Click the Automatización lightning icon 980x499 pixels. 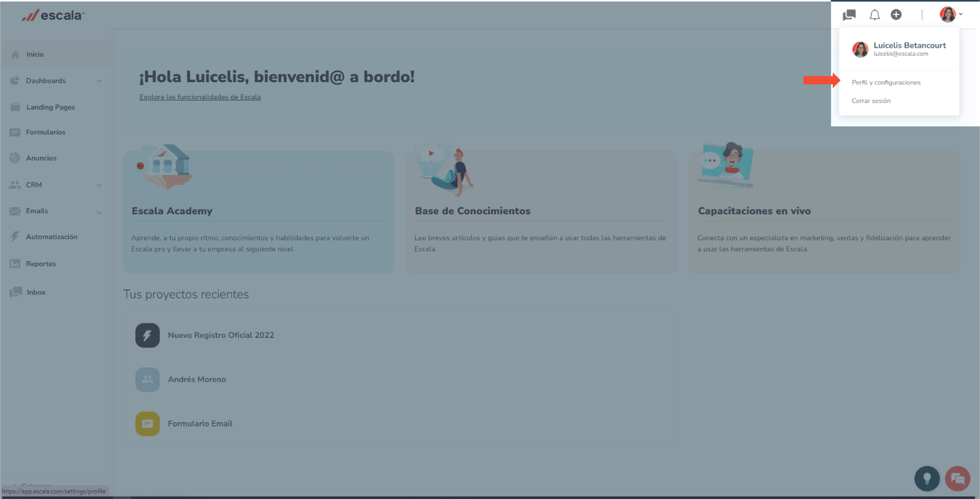coord(15,237)
